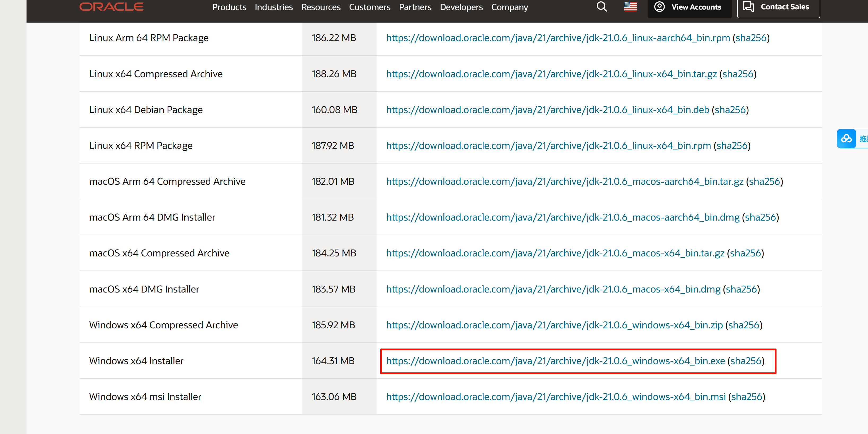Open sha256 for Linux Arm 64 RPM

coord(751,38)
